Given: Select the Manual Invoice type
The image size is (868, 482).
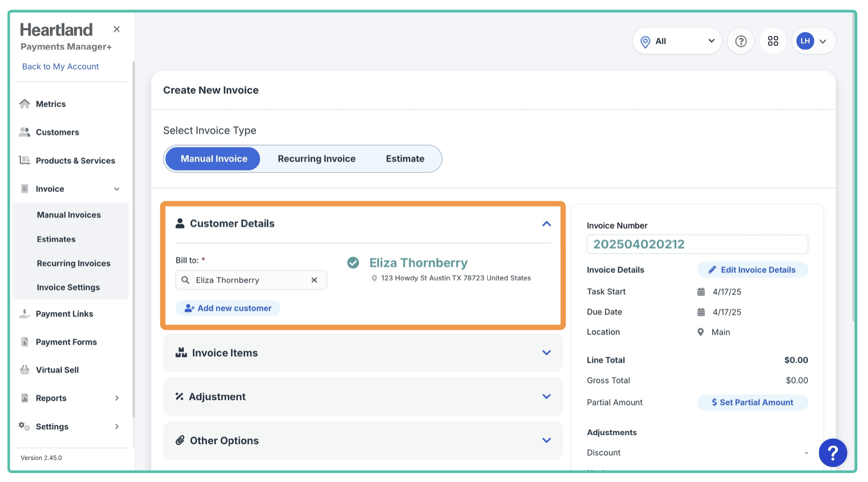Looking at the screenshot, I should point(213,159).
